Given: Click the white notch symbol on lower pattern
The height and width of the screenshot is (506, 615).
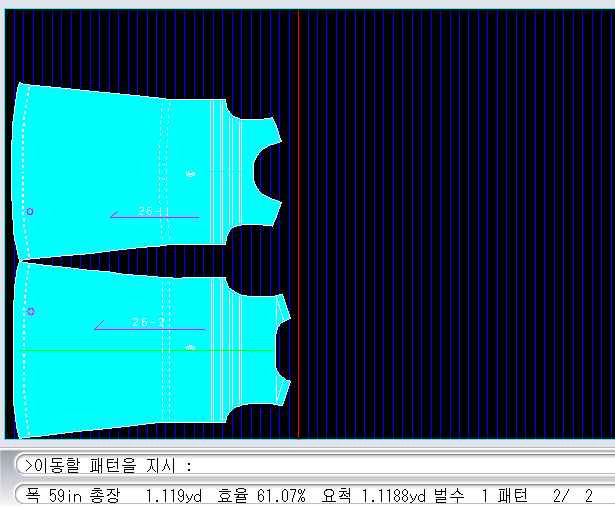Looking at the screenshot, I should (190, 348).
